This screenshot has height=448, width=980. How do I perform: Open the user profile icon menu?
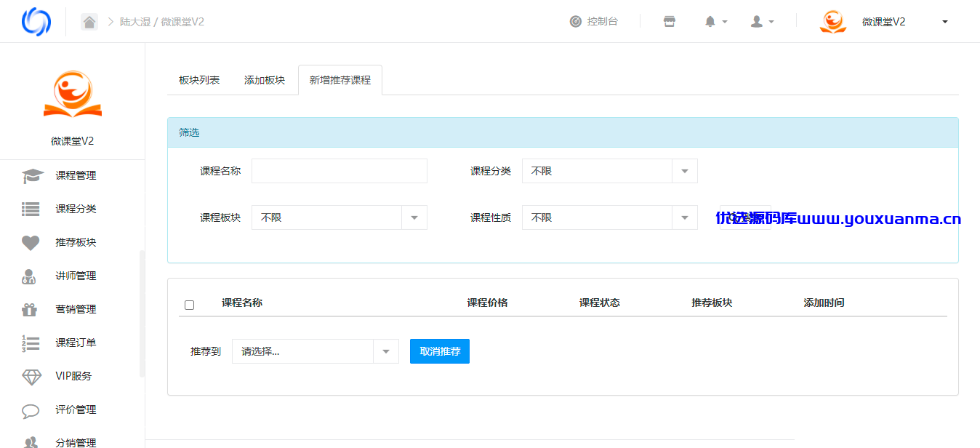point(757,22)
